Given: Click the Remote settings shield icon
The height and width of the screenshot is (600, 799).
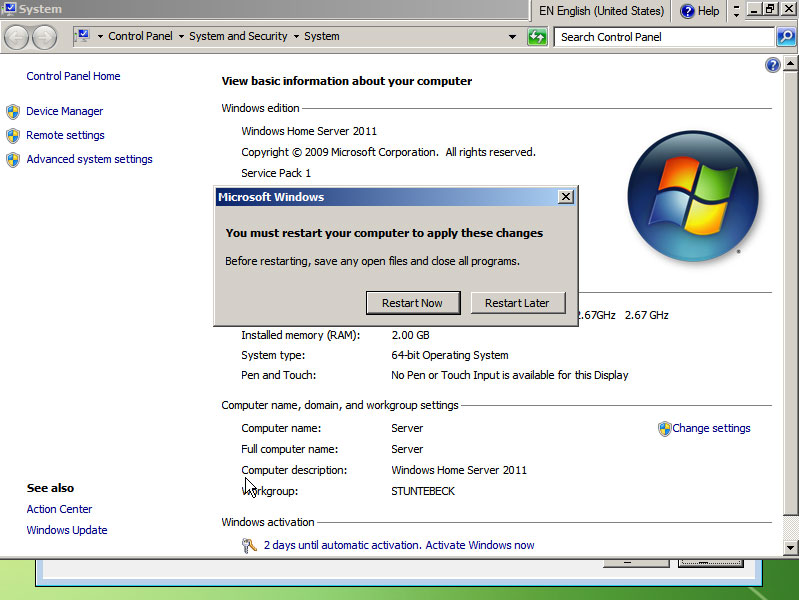Looking at the screenshot, I should pos(13,136).
